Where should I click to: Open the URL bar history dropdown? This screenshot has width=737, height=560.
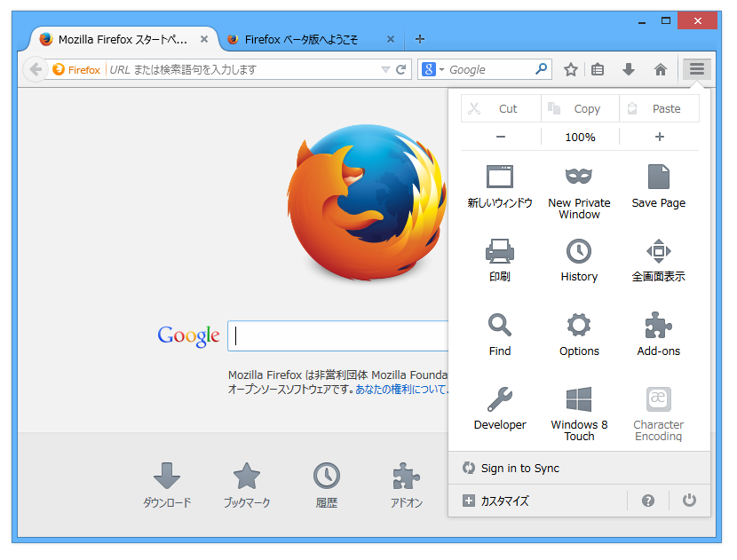(384, 69)
